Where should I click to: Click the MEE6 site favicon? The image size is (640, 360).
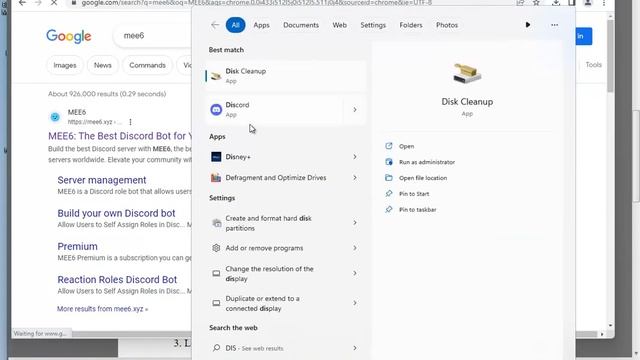point(55,117)
